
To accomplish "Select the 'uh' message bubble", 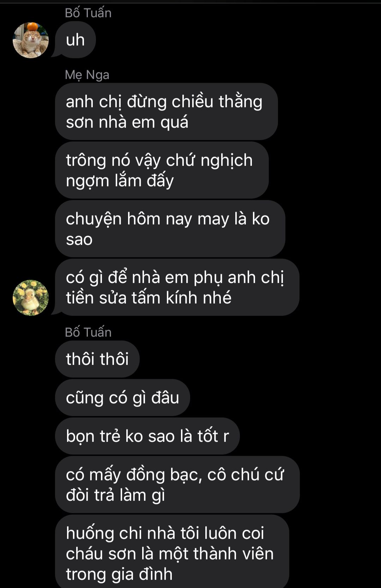I will coord(75,40).
